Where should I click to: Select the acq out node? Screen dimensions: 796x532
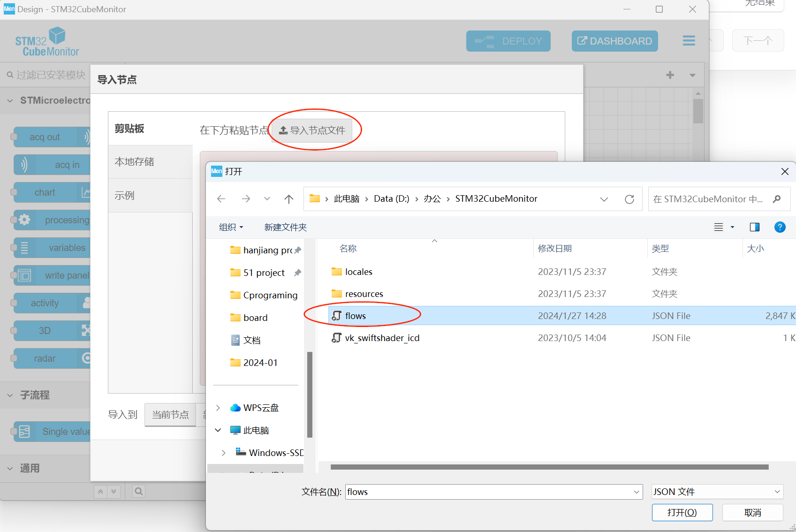[45, 137]
